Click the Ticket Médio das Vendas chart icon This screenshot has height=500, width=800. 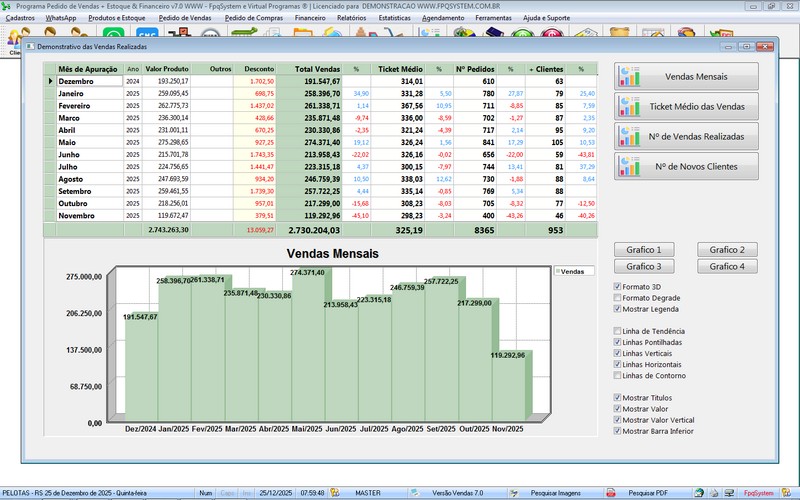click(x=630, y=106)
